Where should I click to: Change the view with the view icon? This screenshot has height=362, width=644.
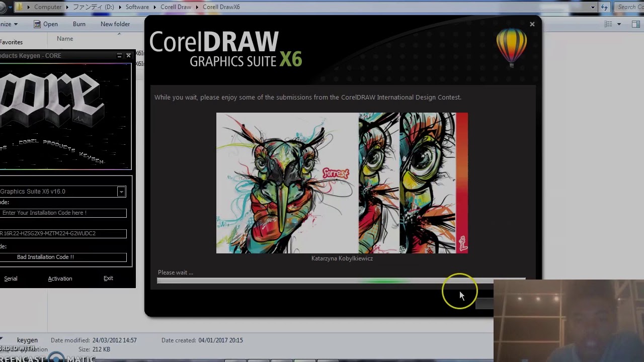coord(608,24)
